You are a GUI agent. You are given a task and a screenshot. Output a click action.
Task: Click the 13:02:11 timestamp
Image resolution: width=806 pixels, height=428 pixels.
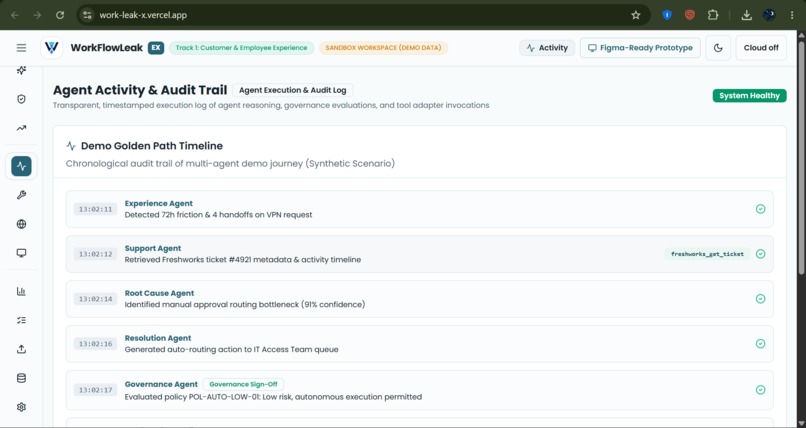tap(96, 209)
